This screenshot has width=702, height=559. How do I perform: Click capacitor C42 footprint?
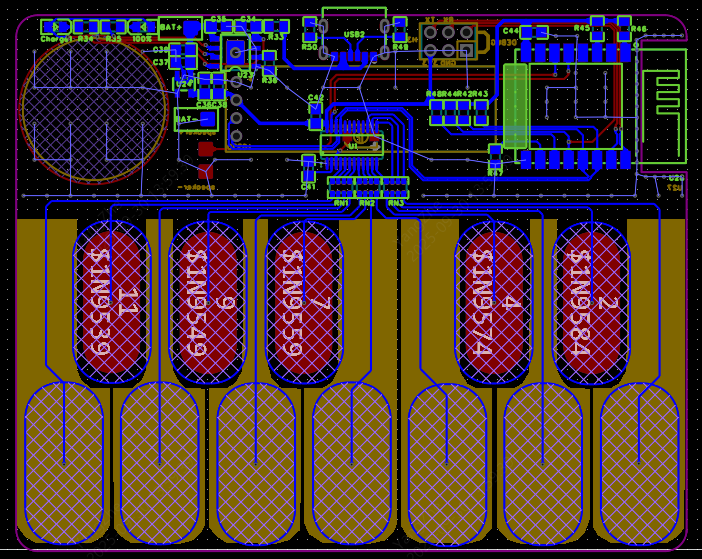[x=316, y=111]
